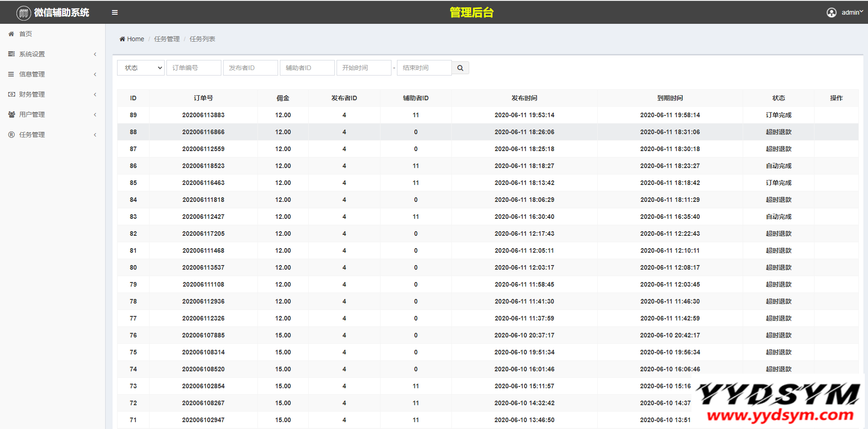The height and width of the screenshot is (429, 868).
Task: Click the 任务管理 breadcrumb link
Action: point(167,39)
